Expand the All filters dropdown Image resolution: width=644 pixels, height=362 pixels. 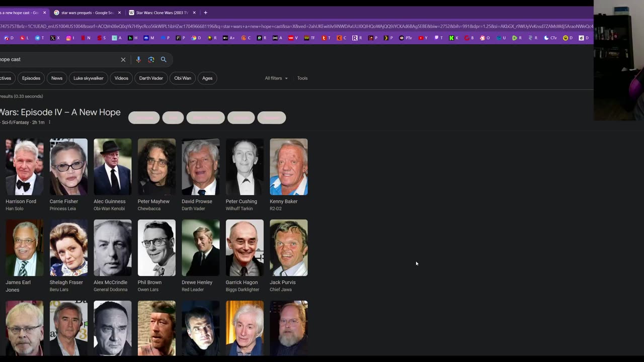[x=276, y=78]
